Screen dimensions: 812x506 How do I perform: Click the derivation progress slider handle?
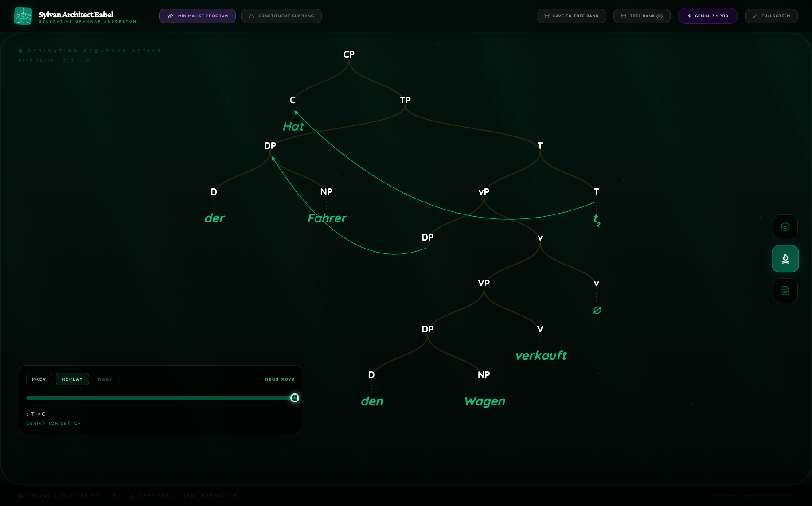pyautogui.click(x=295, y=398)
